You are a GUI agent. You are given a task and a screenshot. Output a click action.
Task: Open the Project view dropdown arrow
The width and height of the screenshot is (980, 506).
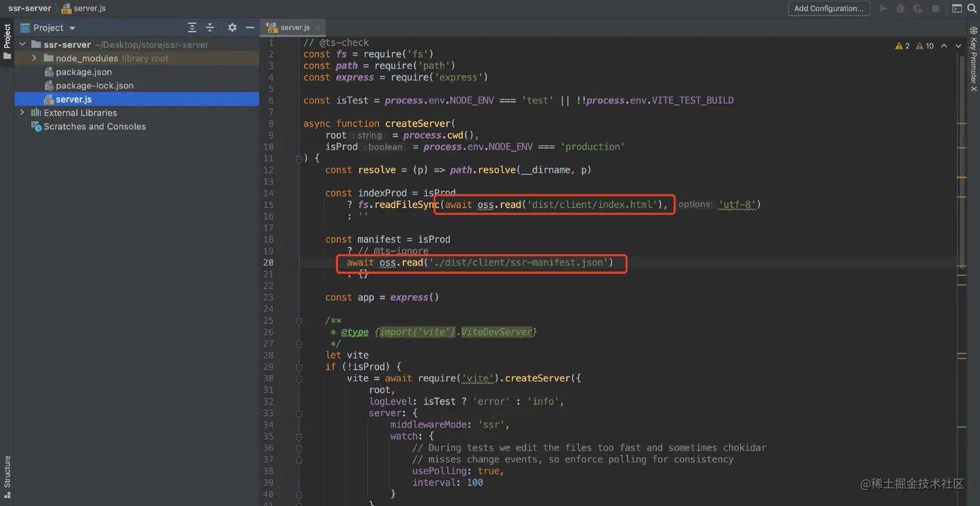pos(72,28)
